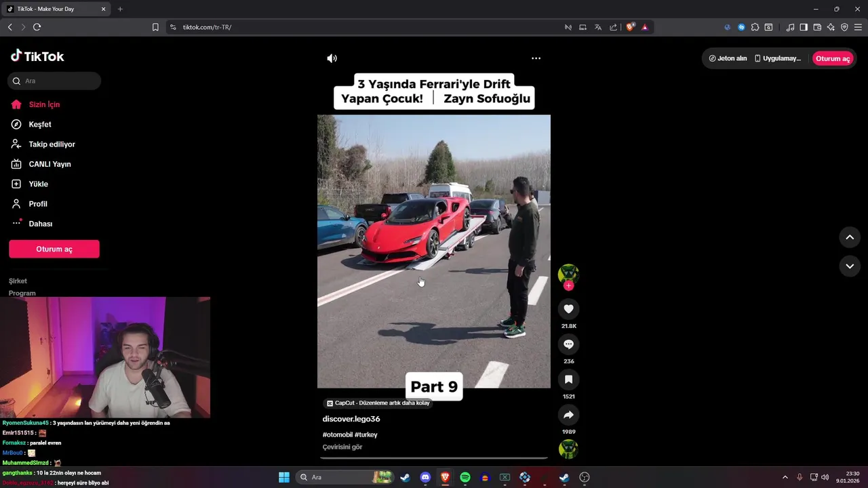Show hidden system tray icons
Viewport: 868px width, 488px height.
click(785, 477)
